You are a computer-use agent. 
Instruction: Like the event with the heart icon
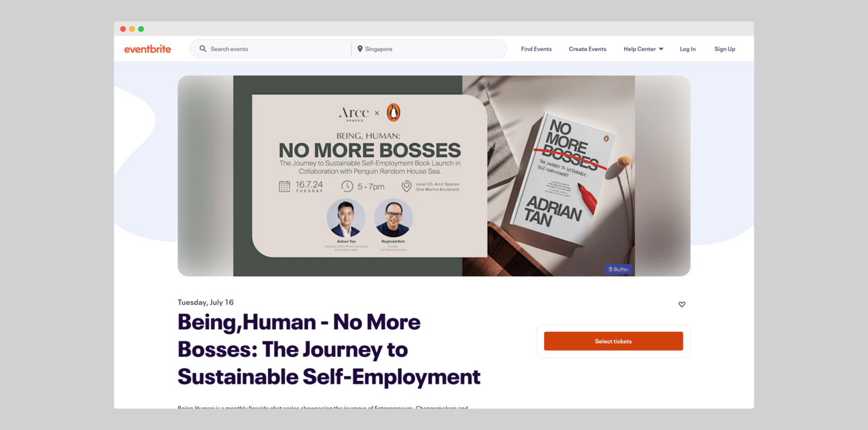tap(682, 304)
